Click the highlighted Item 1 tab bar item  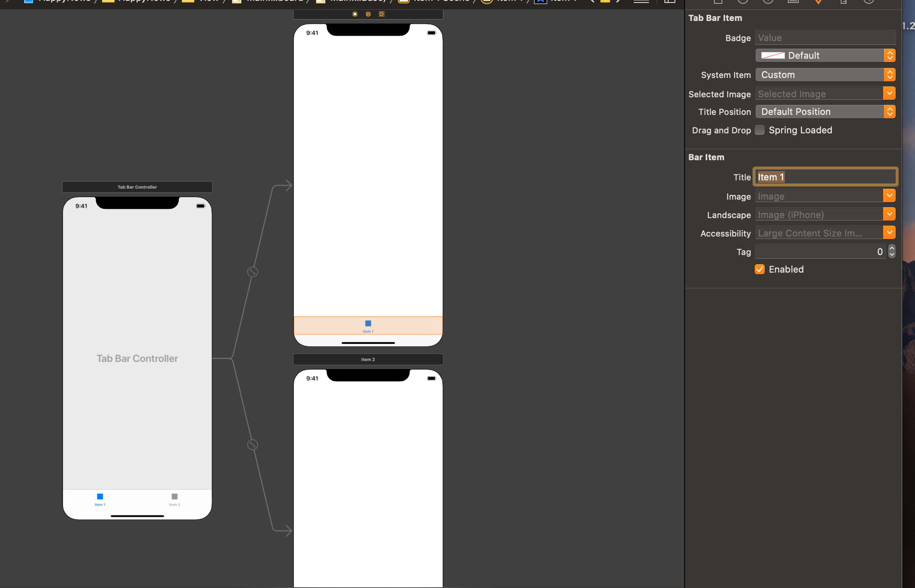coord(368,325)
